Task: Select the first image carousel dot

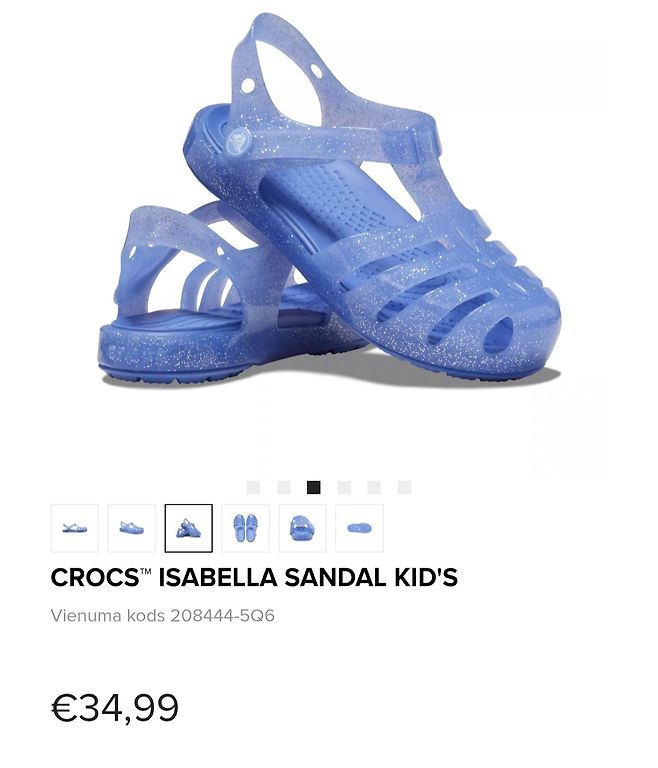Action: click(253, 487)
